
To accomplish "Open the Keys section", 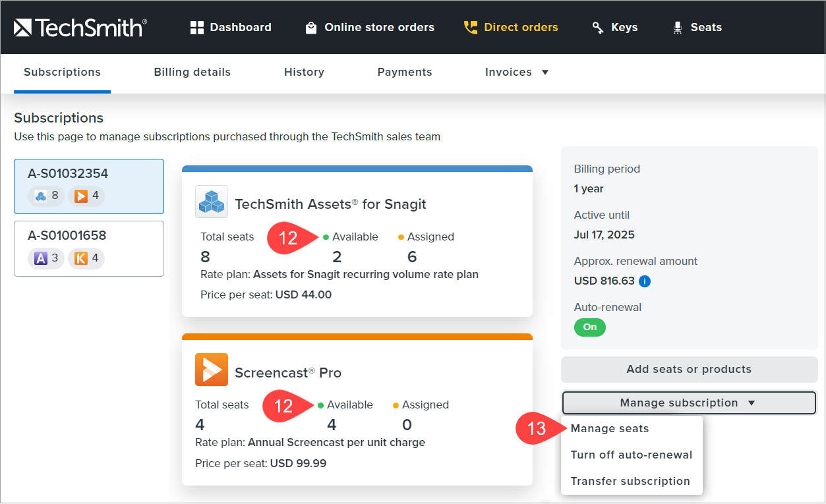I will click(x=614, y=27).
